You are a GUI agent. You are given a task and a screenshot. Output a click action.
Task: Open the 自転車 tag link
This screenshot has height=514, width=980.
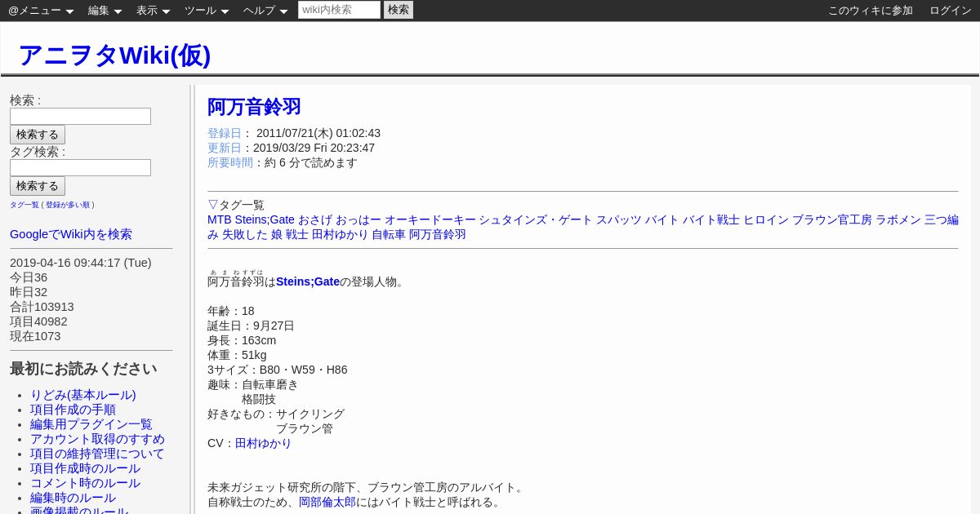click(x=389, y=234)
